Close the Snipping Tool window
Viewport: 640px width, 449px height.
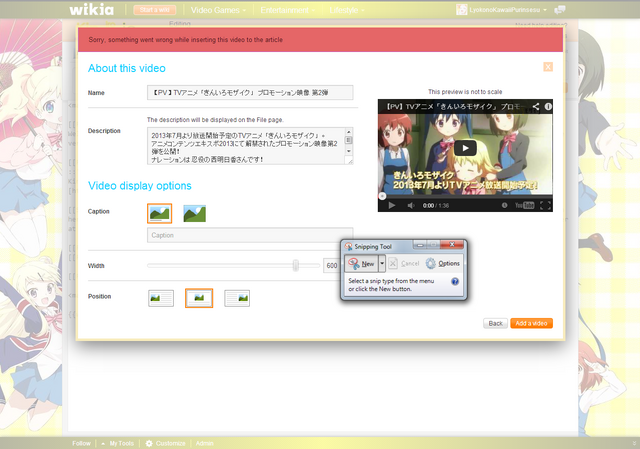pos(452,245)
